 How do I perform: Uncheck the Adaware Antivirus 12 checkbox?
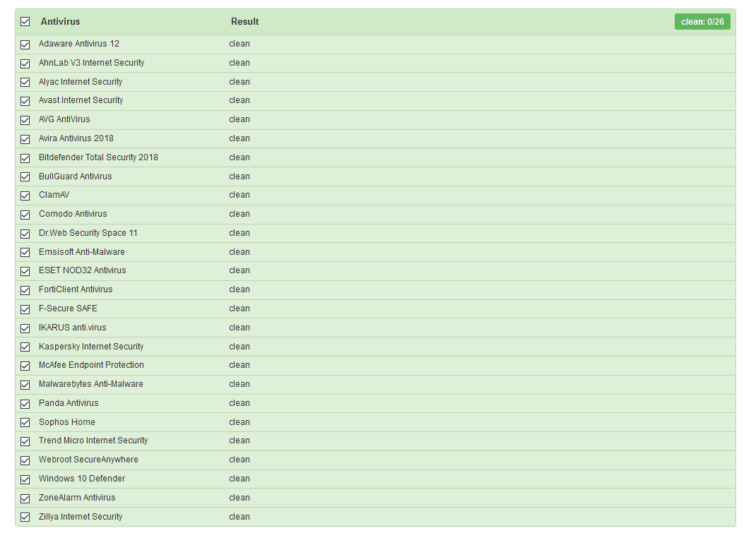coord(25,44)
